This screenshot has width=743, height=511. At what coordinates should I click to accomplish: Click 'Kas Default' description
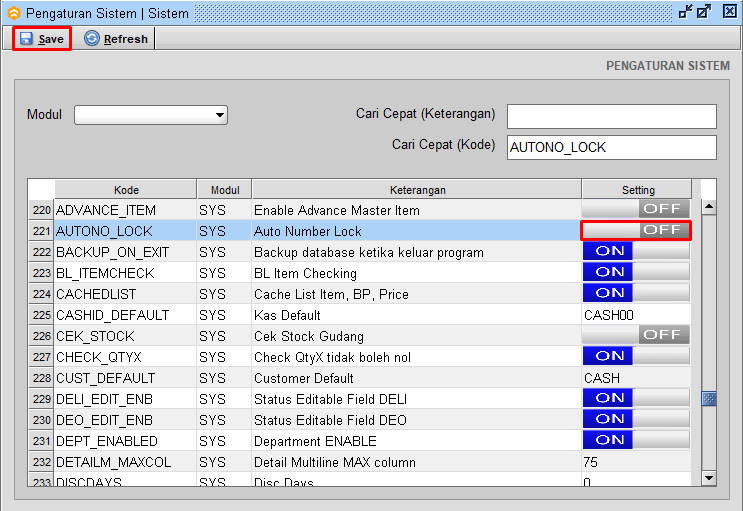click(287, 315)
